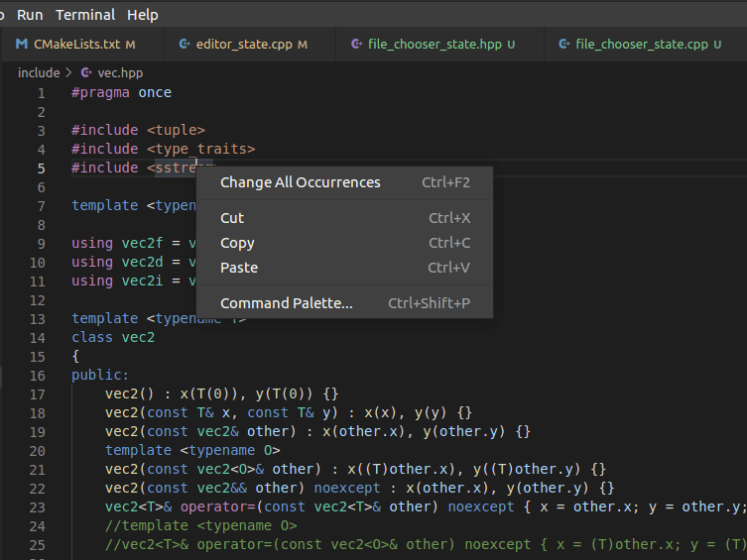Open the Run menu

(x=30, y=15)
